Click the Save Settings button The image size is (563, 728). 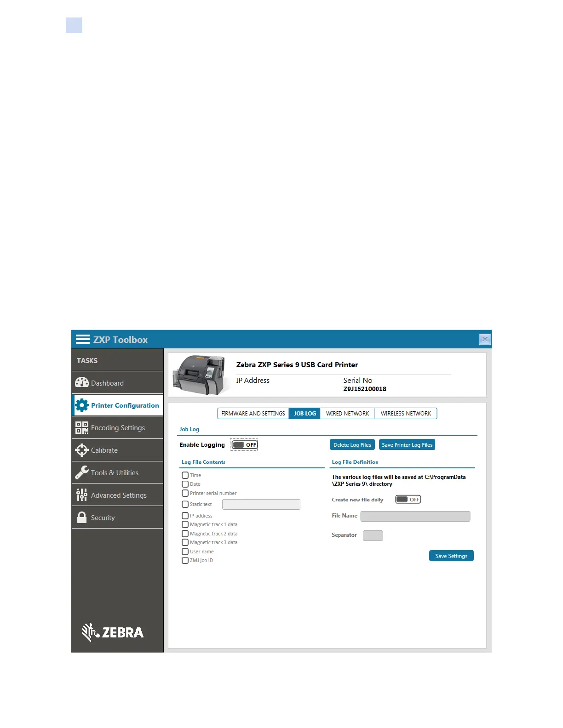tap(451, 556)
